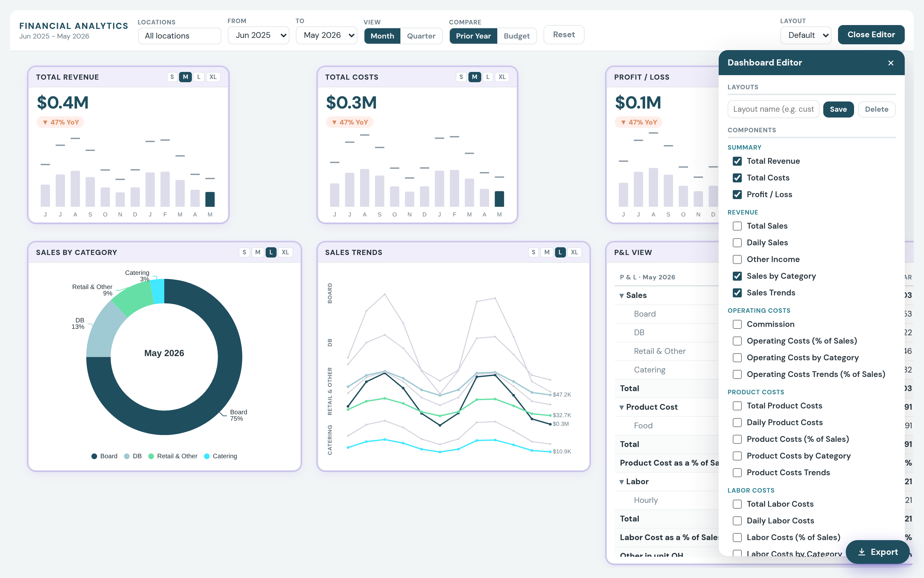Check Operating Costs by Category
The width and height of the screenshot is (924, 578).
coord(737,358)
